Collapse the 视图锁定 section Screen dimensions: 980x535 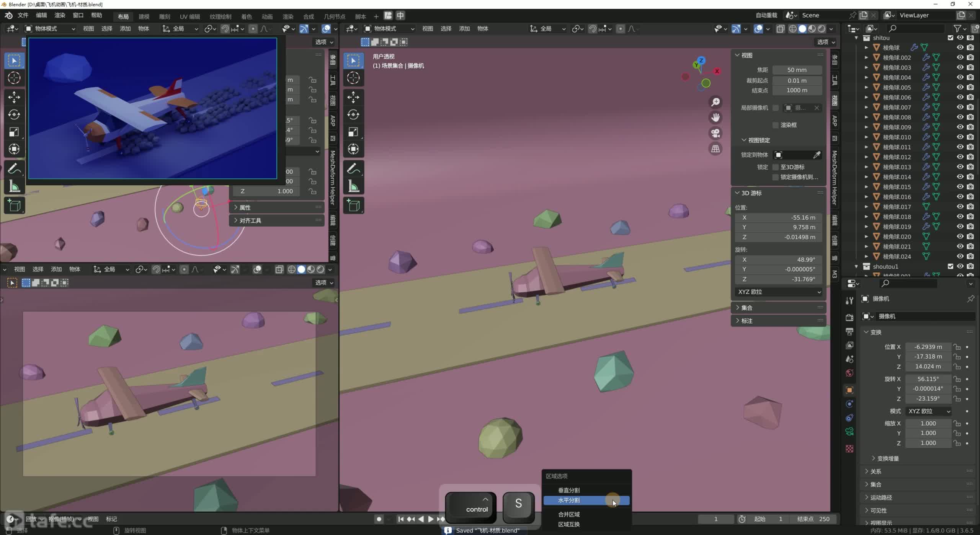756,140
